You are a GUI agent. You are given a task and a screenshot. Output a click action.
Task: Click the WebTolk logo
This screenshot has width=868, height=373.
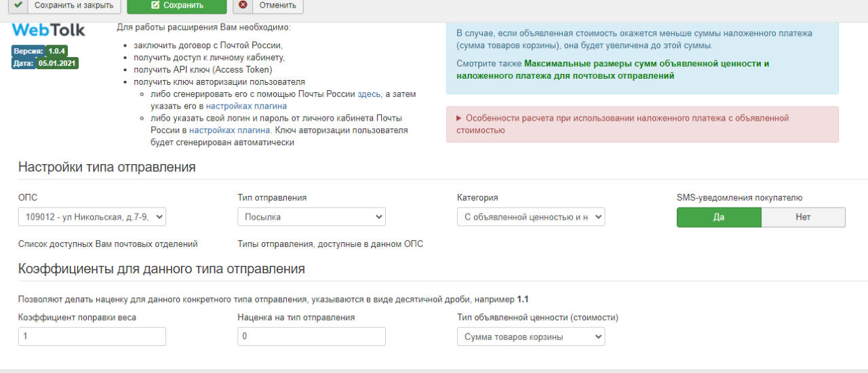48,31
